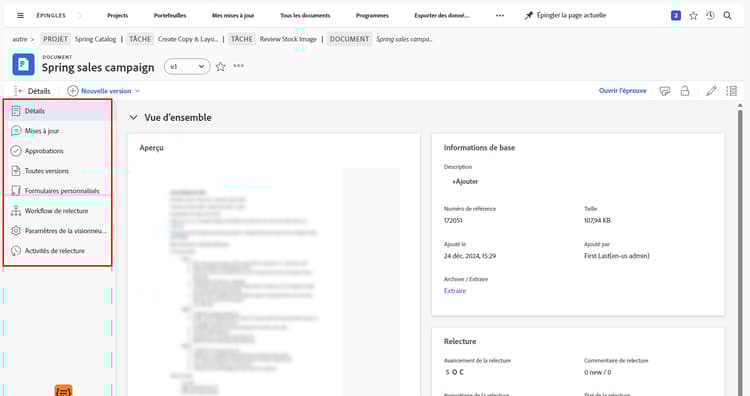
Task: Click the plus icon for Nouvelle version
Action: (x=73, y=91)
